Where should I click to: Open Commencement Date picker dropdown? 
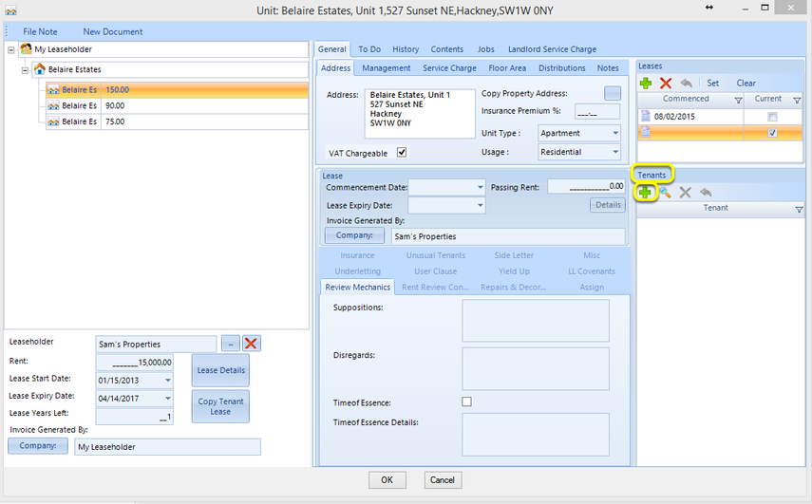(480, 187)
